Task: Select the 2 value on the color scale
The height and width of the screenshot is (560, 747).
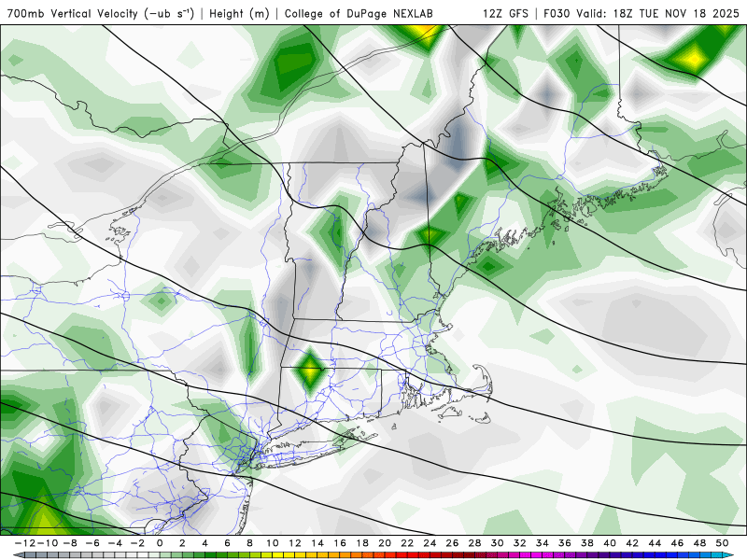Action: 182,543
